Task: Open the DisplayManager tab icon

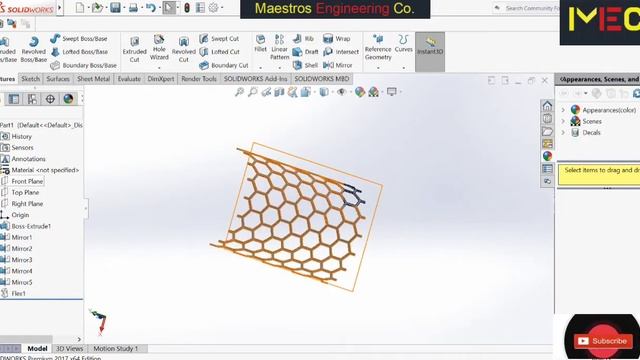Action: (68, 99)
